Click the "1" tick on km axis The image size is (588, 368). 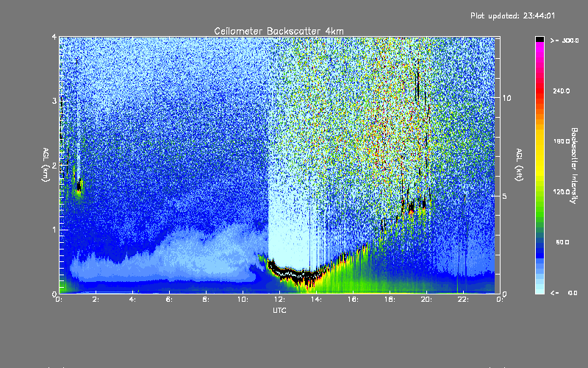[54, 230]
